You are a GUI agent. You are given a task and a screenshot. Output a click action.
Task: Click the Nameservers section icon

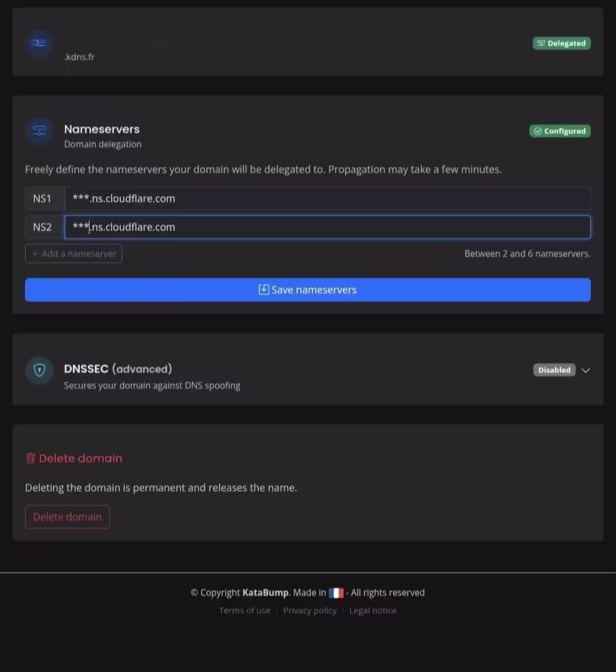(x=39, y=130)
